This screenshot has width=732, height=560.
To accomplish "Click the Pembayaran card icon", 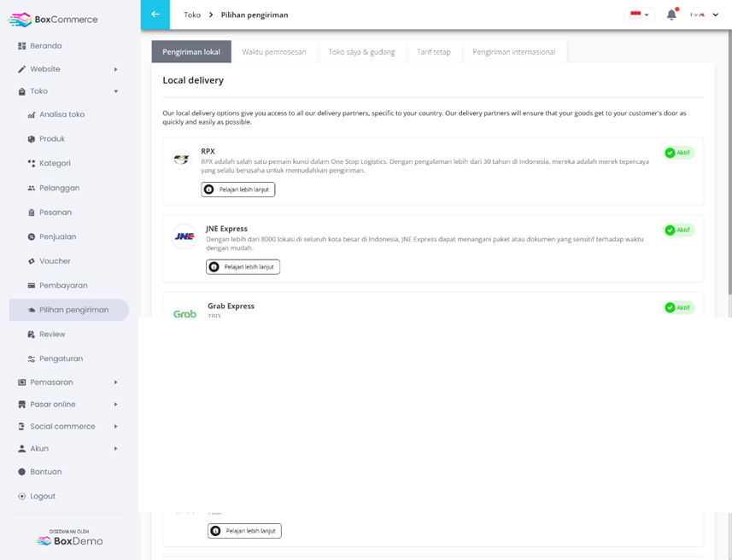I will coord(32,286).
